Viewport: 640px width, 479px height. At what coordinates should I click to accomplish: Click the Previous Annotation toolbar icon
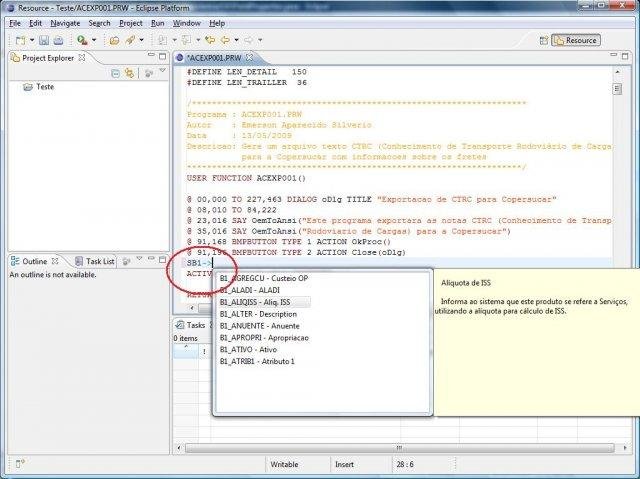pos(186,40)
